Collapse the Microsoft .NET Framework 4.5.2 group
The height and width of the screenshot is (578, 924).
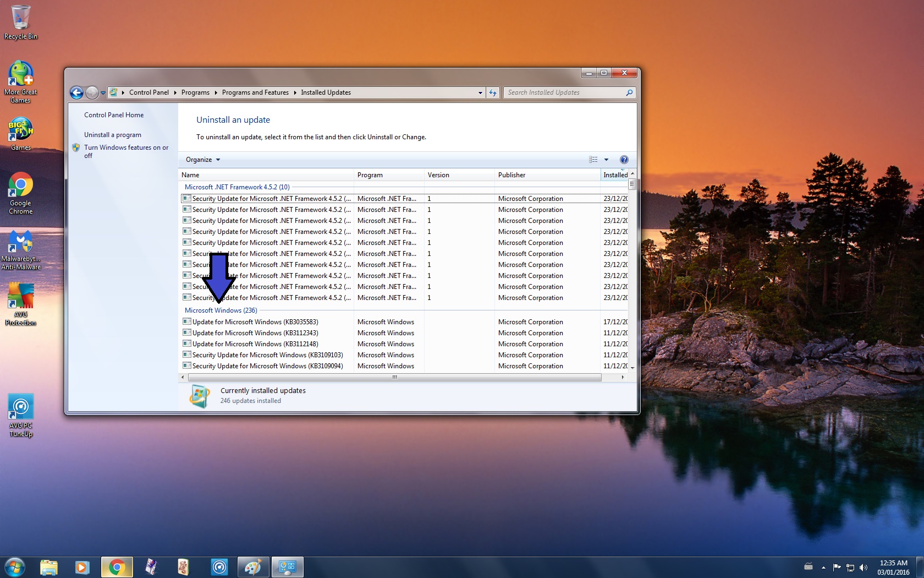pyautogui.click(x=237, y=187)
